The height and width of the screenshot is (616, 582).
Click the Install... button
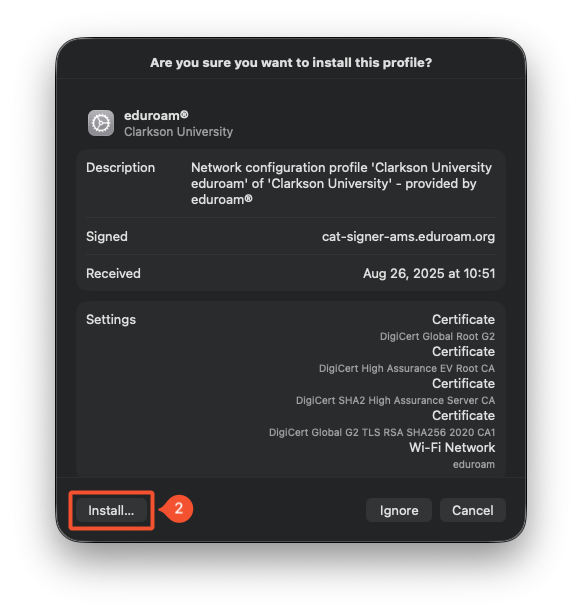(111, 510)
